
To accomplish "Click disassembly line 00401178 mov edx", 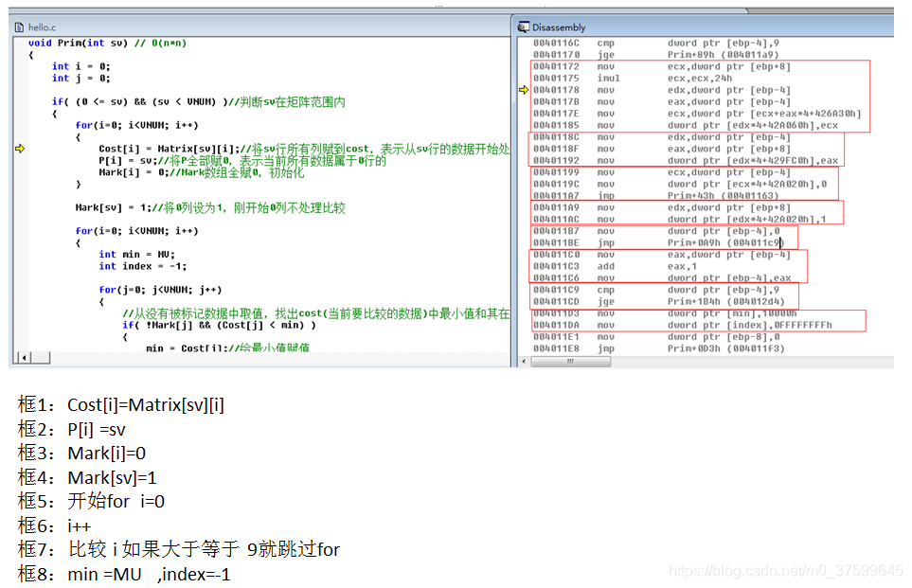I will coord(662,90).
